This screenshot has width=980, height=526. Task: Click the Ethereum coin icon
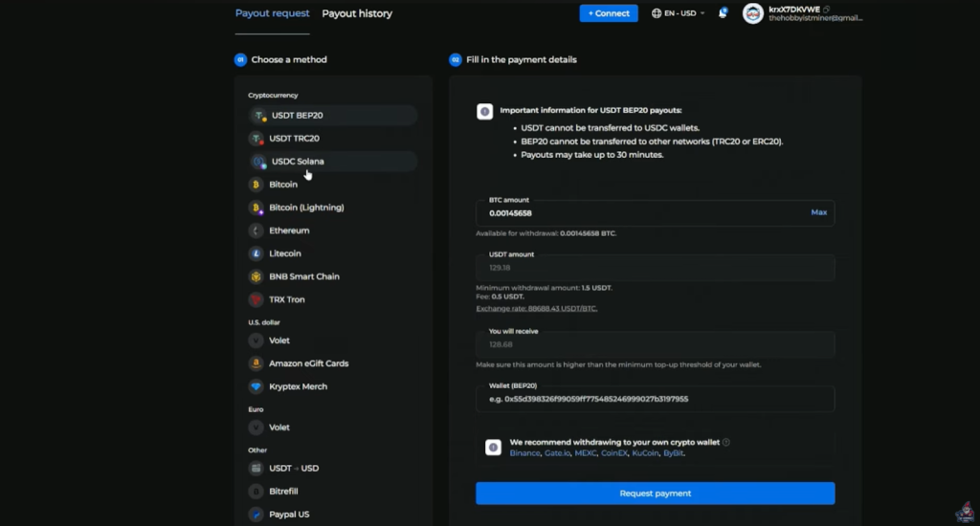pos(256,230)
